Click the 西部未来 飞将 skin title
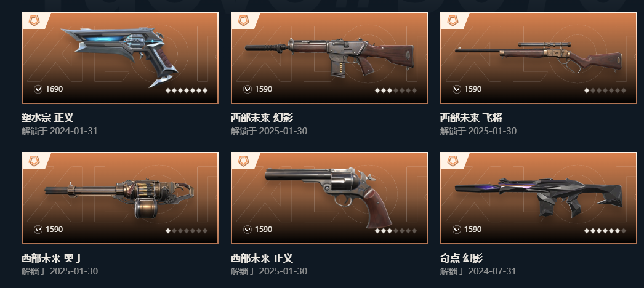 click(x=471, y=118)
